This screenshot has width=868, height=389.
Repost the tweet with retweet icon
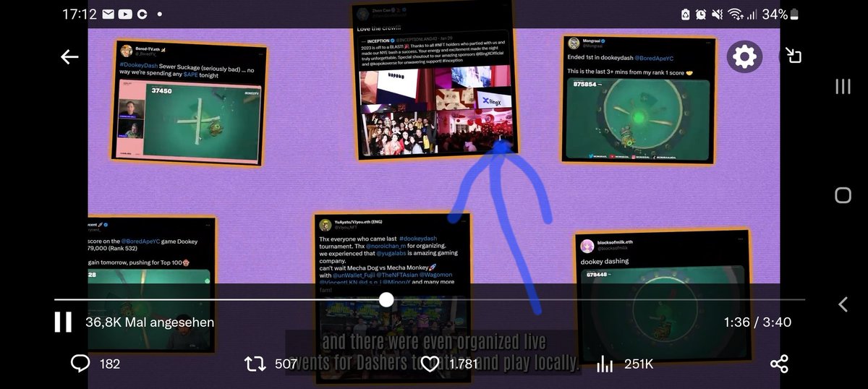(x=255, y=364)
